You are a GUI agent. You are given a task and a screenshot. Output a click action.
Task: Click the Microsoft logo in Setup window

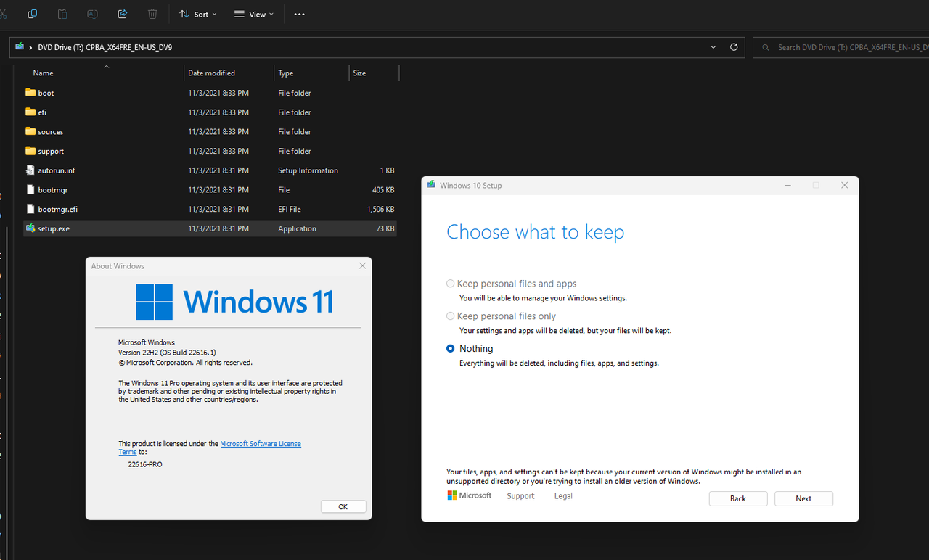[x=470, y=495]
